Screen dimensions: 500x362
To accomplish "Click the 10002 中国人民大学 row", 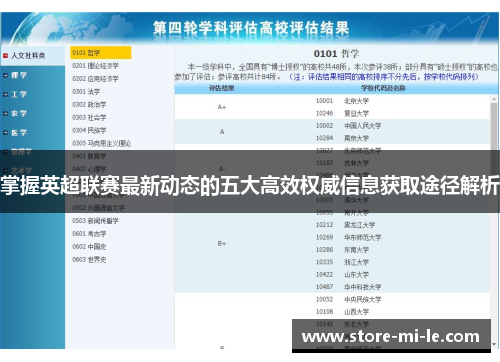I will (348, 126).
